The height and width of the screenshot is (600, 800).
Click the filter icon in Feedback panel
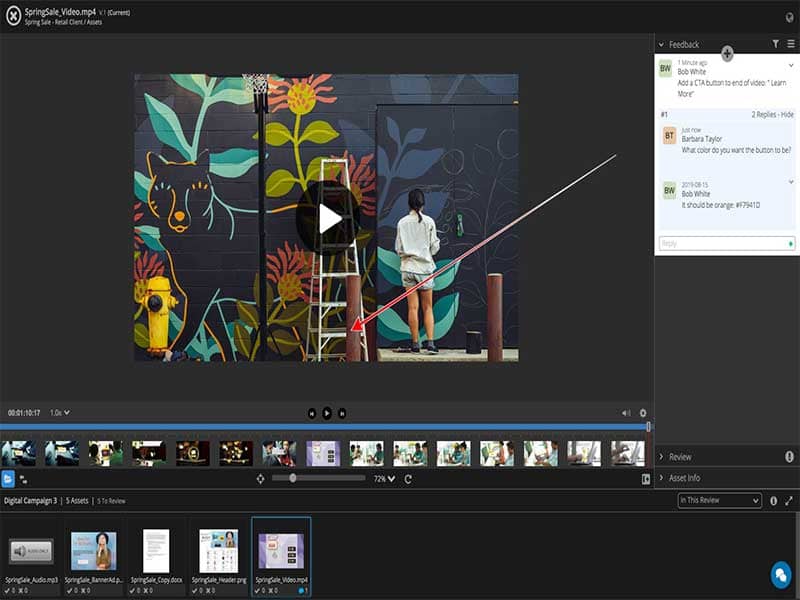pos(775,44)
